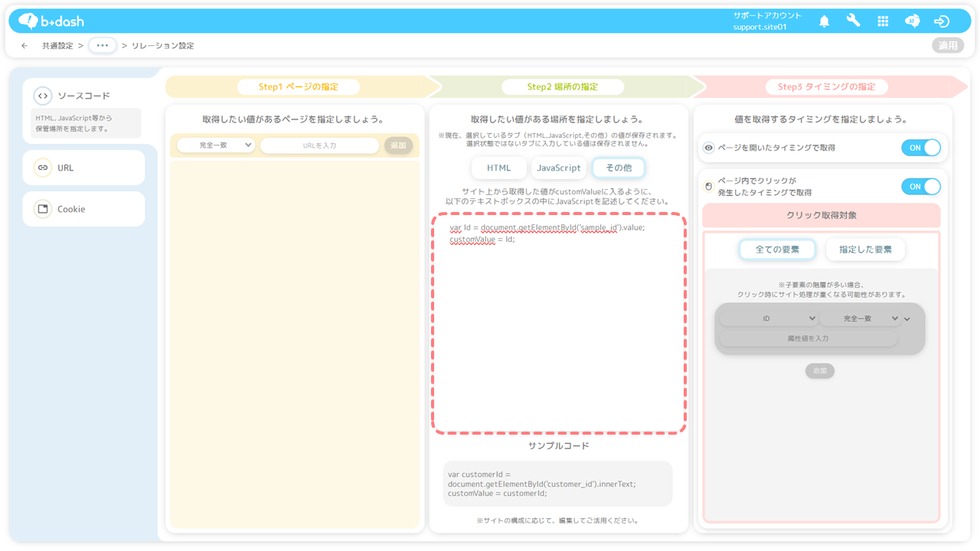Image resolution: width=980 pixels, height=551 pixels.
Task: Click the eye icon for page-open timing
Action: click(709, 148)
